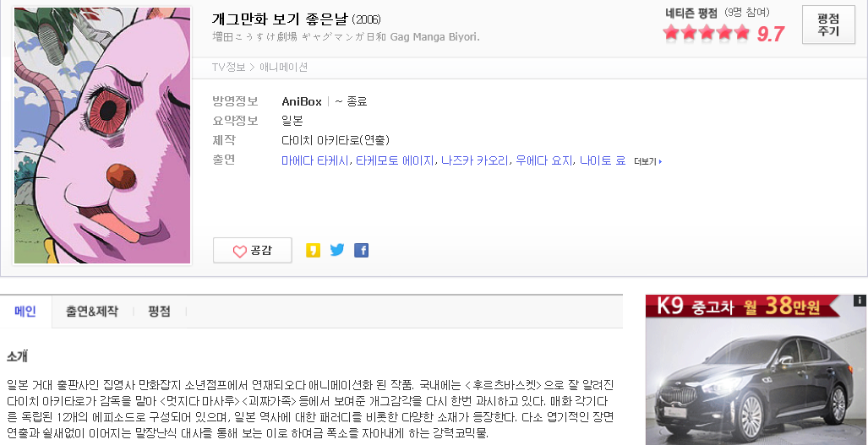Open cast member 나이토 료

(603, 161)
